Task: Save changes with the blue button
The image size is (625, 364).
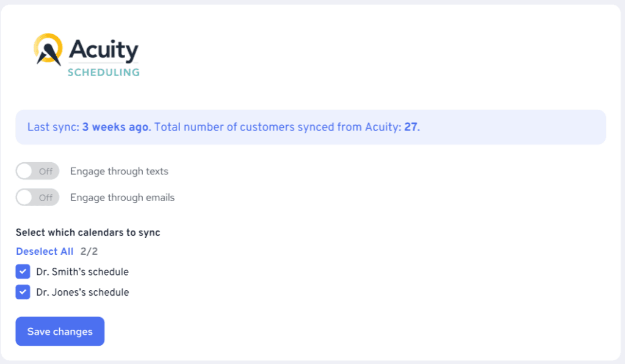Action: click(x=60, y=331)
